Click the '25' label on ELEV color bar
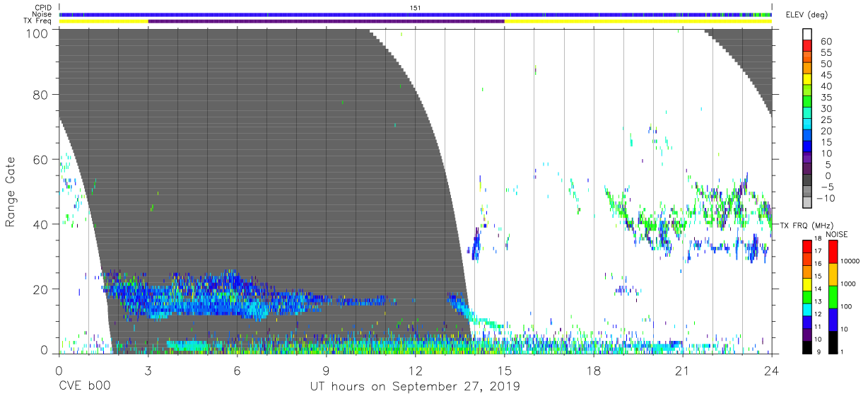Image resolution: width=868 pixels, height=401 pixels. pyautogui.click(x=827, y=120)
